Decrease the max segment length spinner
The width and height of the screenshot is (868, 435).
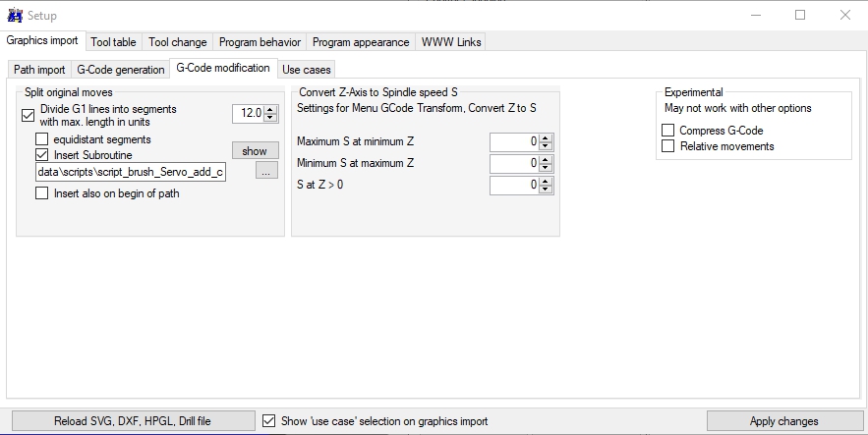click(x=271, y=117)
